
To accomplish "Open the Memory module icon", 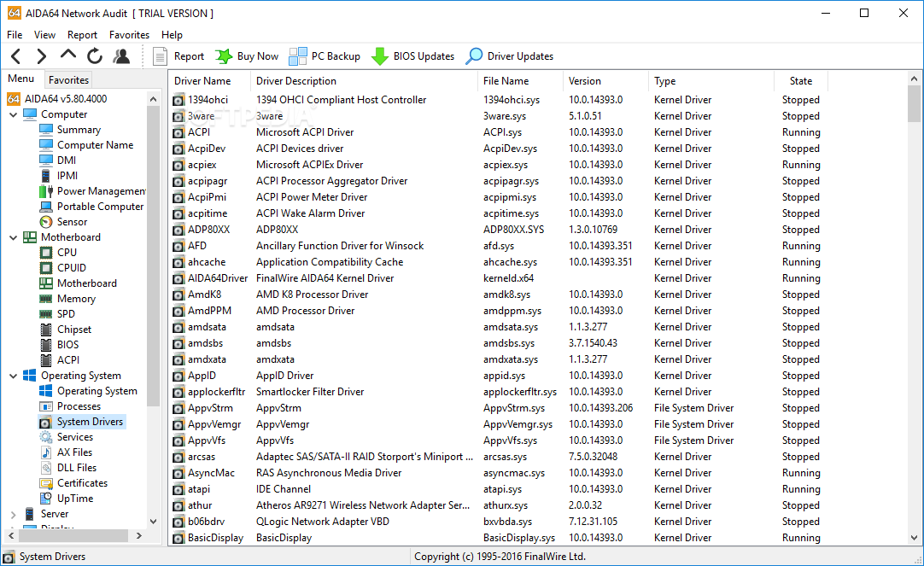I will [46, 299].
